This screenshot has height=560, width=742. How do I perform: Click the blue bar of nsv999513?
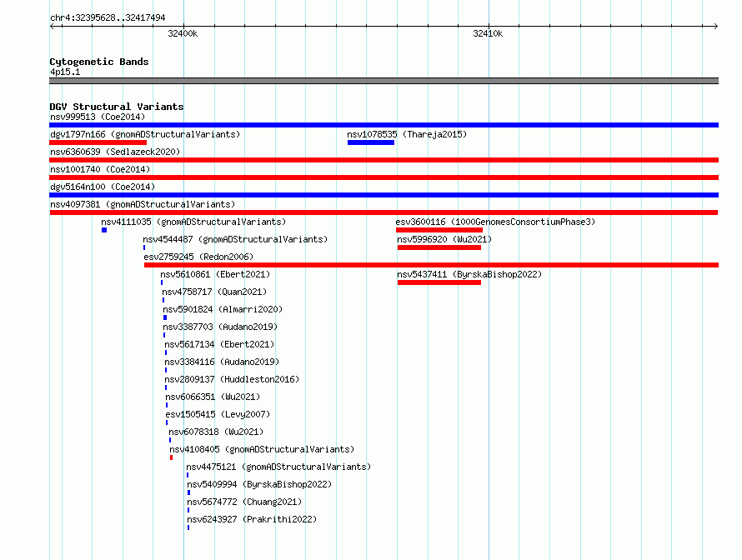pyautogui.click(x=384, y=125)
